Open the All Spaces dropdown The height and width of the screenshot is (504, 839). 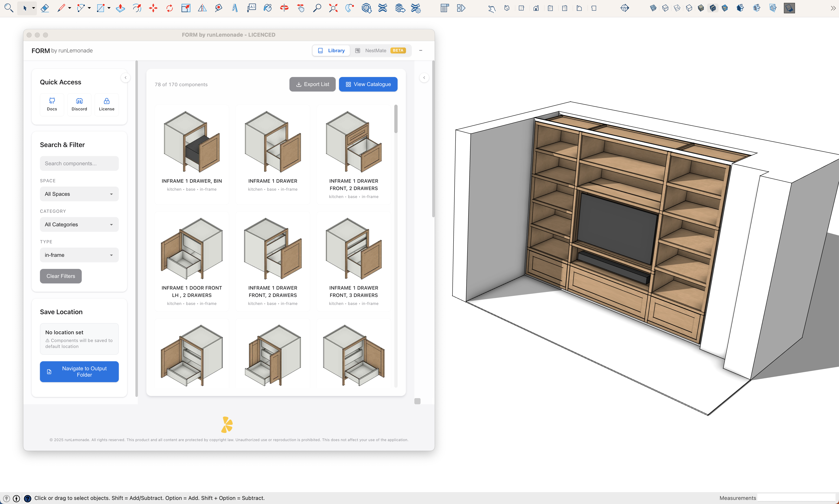(x=79, y=194)
